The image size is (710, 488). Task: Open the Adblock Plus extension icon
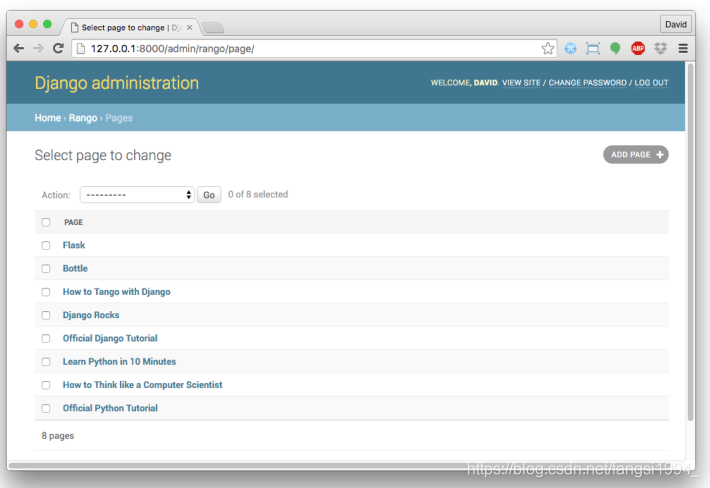[638, 48]
